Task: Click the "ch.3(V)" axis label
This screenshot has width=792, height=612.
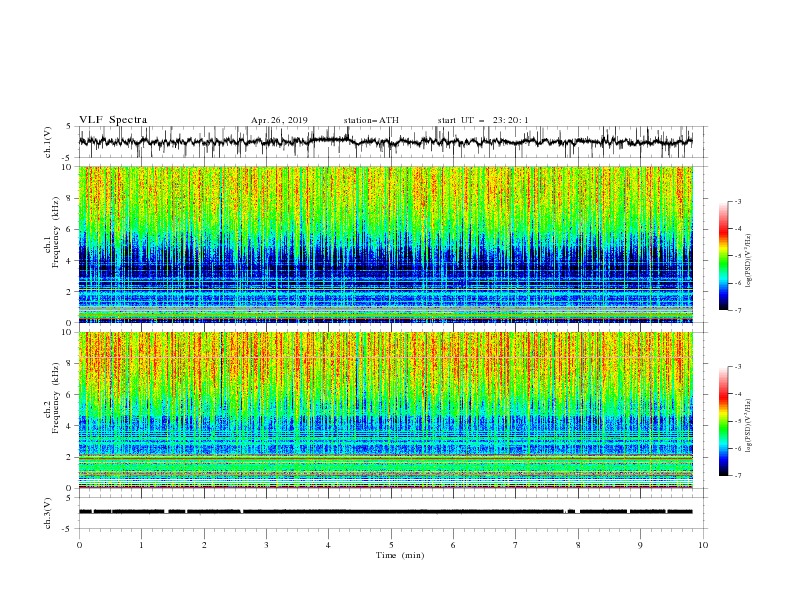Action: [x=48, y=513]
